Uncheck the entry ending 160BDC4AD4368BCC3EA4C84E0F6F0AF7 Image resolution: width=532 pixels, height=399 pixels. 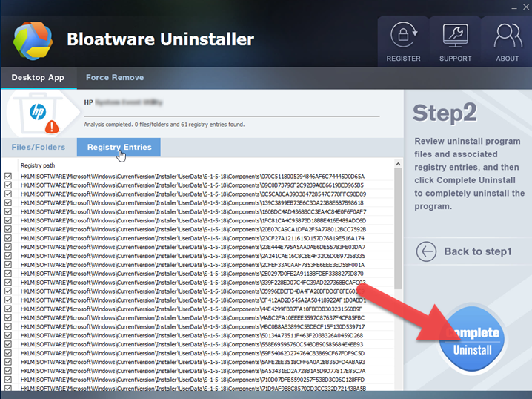pyautogui.click(x=8, y=211)
